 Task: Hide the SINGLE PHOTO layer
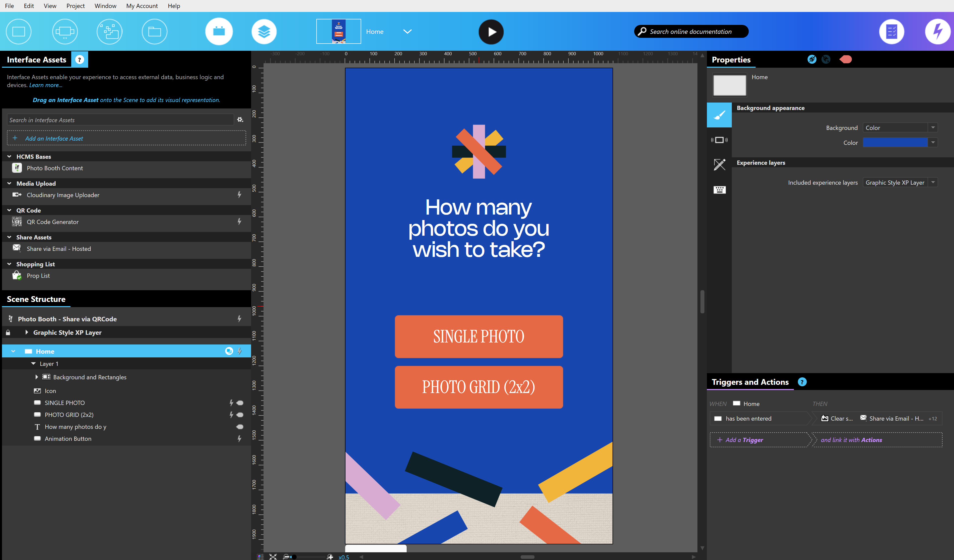240,403
